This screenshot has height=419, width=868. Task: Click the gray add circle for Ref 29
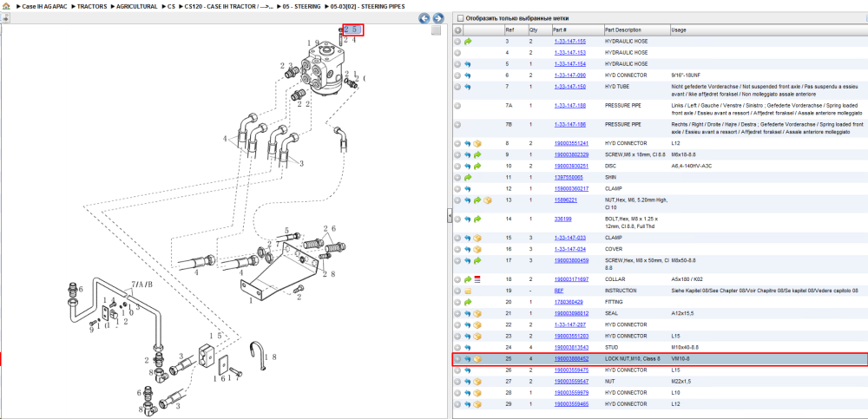tap(457, 404)
